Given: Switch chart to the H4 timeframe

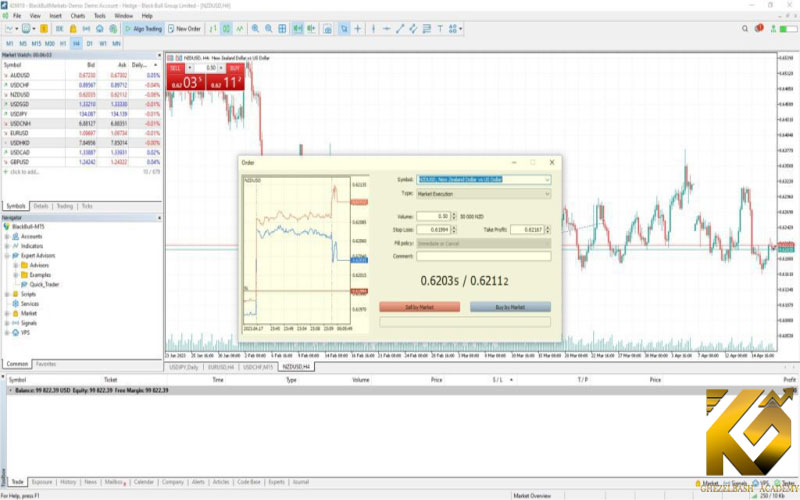Looking at the screenshot, I should point(76,44).
